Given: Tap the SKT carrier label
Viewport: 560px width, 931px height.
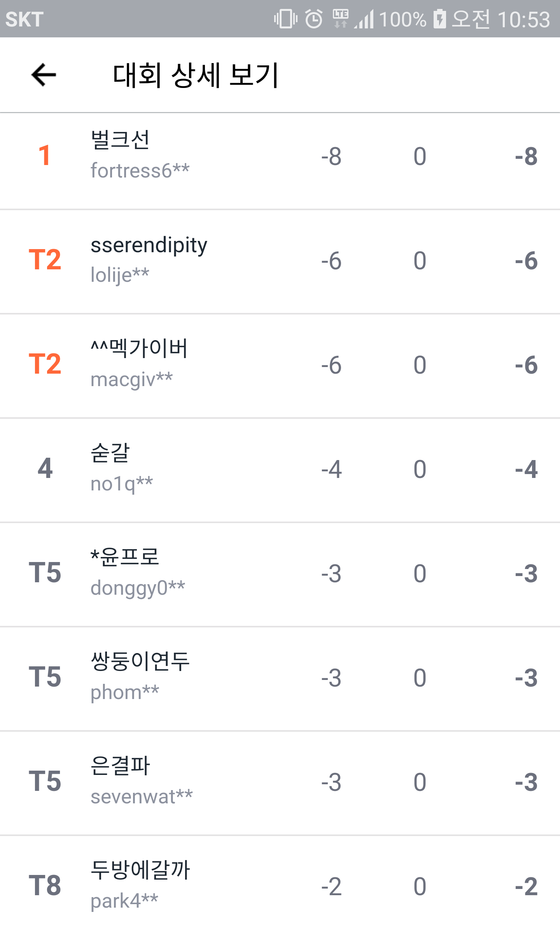Looking at the screenshot, I should [x=24, y=19].
